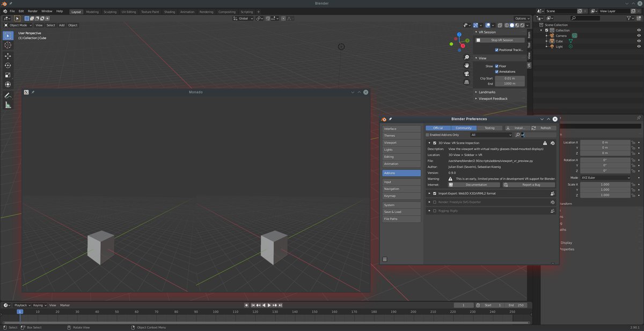Switch to solid viewport shading

click(512, 25)
